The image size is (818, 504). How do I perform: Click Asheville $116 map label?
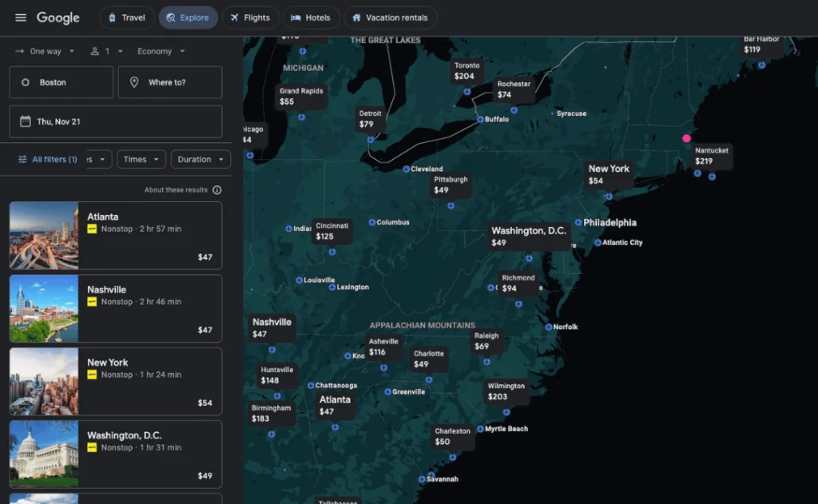tap(383, 347)
